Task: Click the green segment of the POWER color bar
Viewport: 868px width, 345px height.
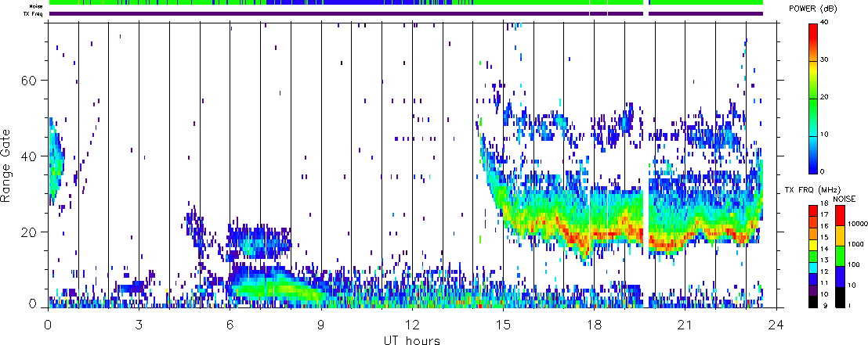Action: click(812, 117)
